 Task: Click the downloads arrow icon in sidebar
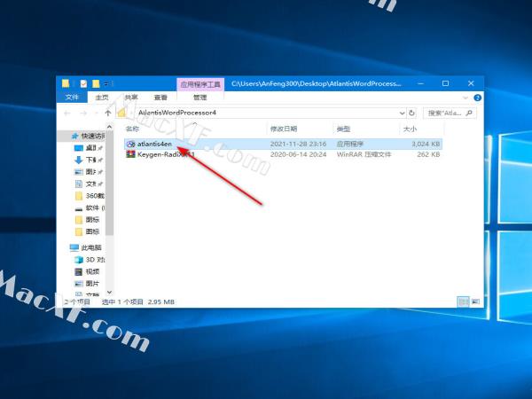[78, 160]
